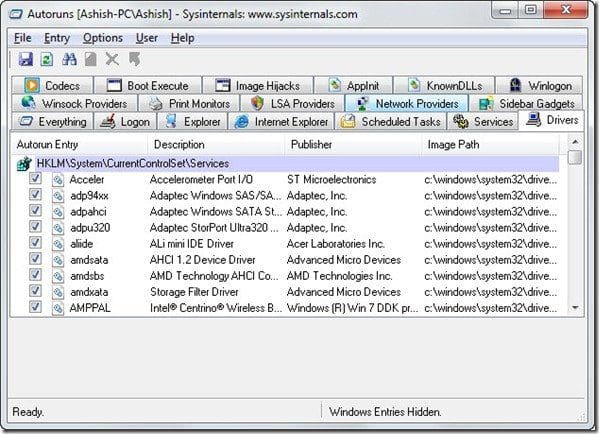Disable the amdxata driver checkbox
Image resolution: width=599 pixels, height=434 pixels.
(35, 291)
